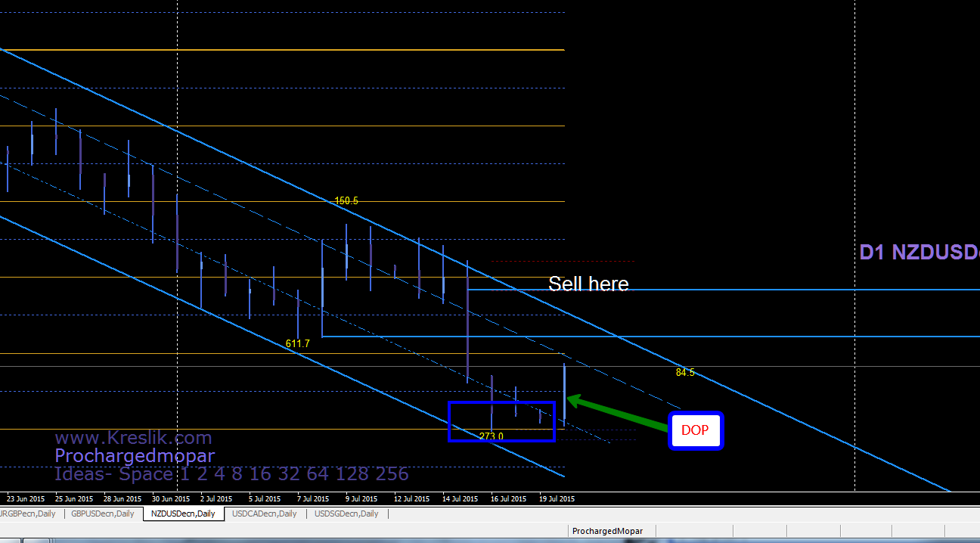Click the 9 Jul 2015 date label

(362, 498)
